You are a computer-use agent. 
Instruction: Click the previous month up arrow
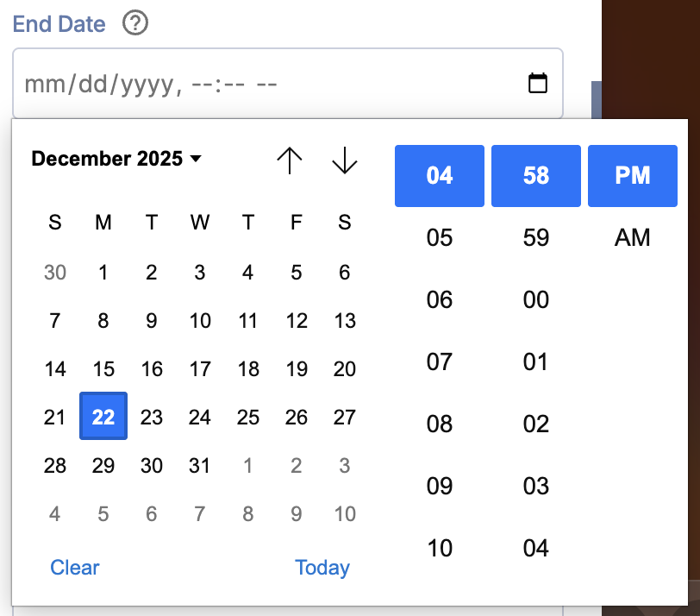pyautogui.click(x=290, y=160)
